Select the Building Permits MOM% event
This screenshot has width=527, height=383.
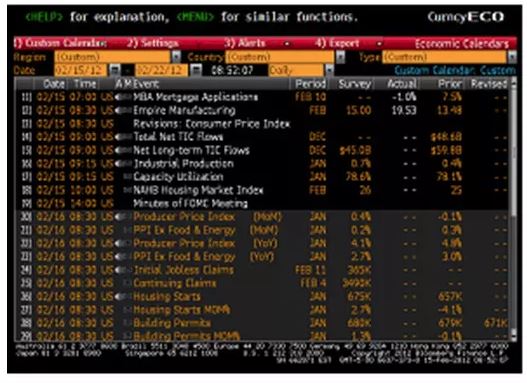[187, 336]
